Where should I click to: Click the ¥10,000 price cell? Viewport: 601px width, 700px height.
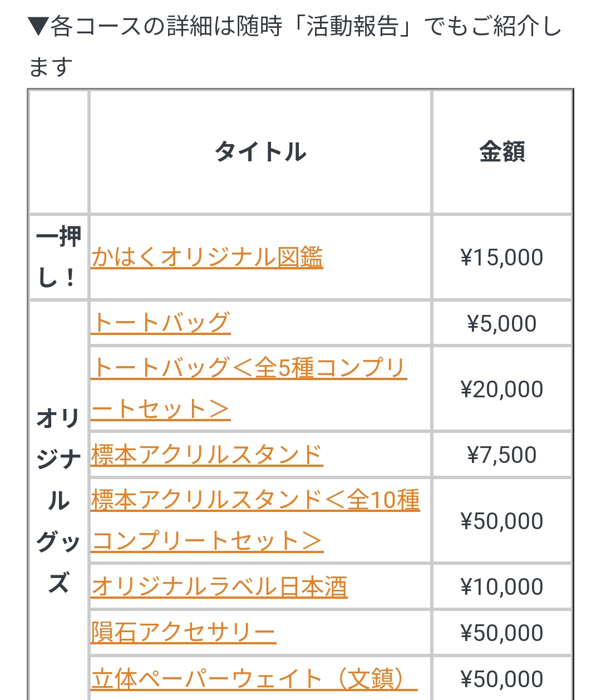coord(502,586)
